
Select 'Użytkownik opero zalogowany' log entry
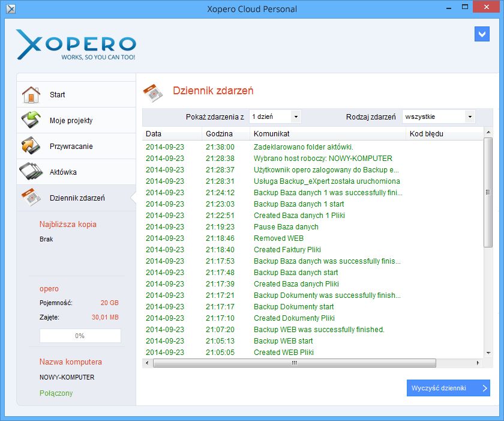click(x=313, y=170)
